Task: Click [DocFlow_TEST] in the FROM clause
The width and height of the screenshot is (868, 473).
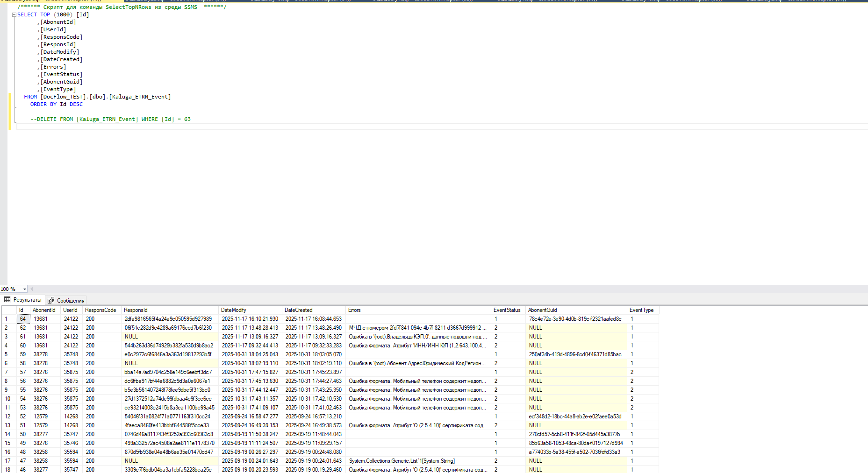Action: [x=64, y=97]
